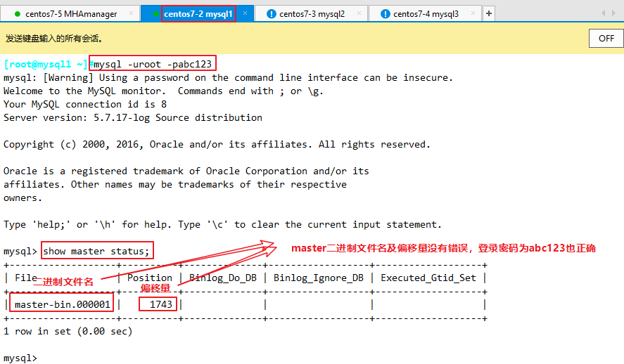
Task: Click the Binlog_Do_DB column header
Action: (223, 278)
